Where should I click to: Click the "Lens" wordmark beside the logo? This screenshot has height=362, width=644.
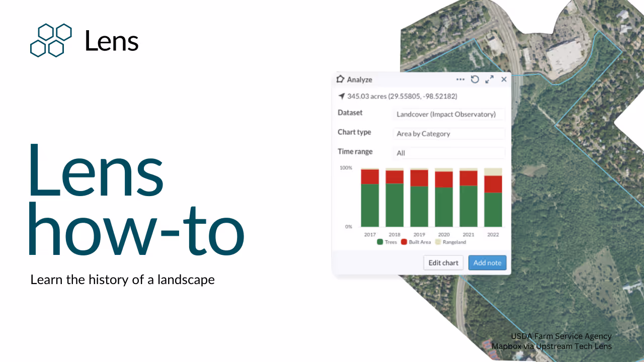pyautogui.click(x=112, y=41)
